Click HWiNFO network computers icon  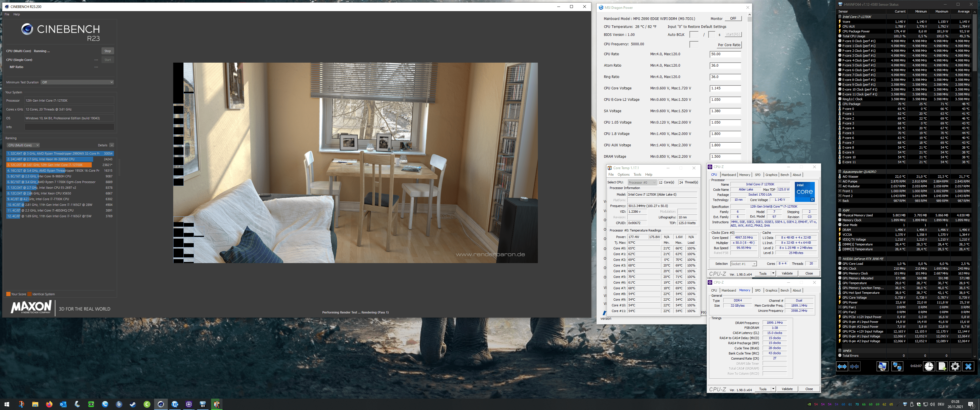point(897,366)
